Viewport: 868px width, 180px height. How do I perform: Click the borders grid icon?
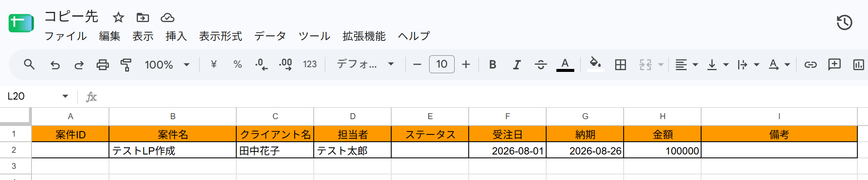(x=620, y=65)
